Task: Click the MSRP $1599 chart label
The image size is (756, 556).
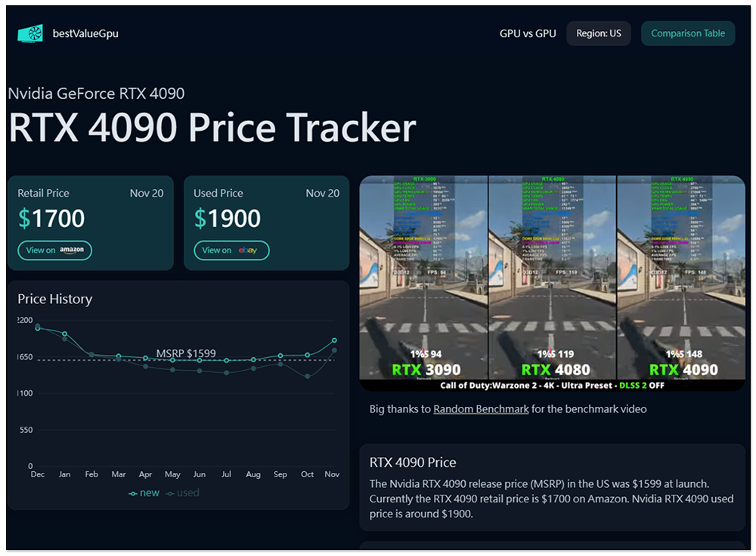Action: [x=186, y=353]
